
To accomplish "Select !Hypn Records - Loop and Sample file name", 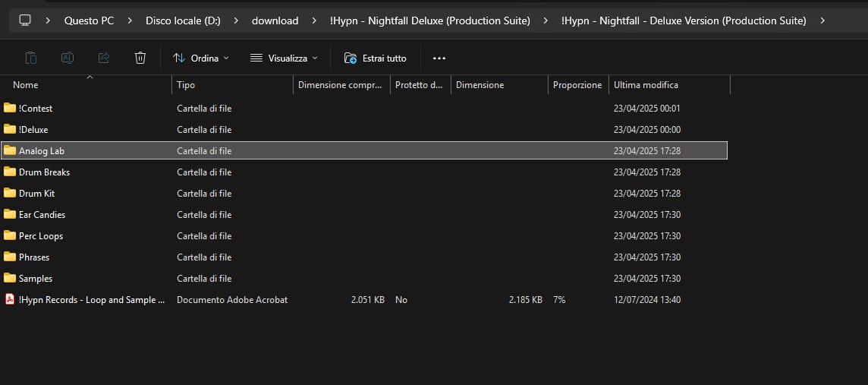I will [92, 300].
